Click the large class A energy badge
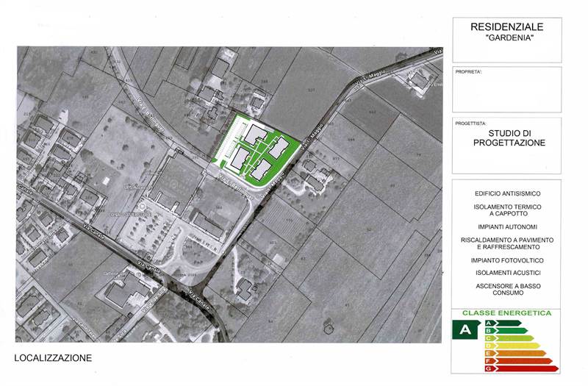 tap(466, 329)
